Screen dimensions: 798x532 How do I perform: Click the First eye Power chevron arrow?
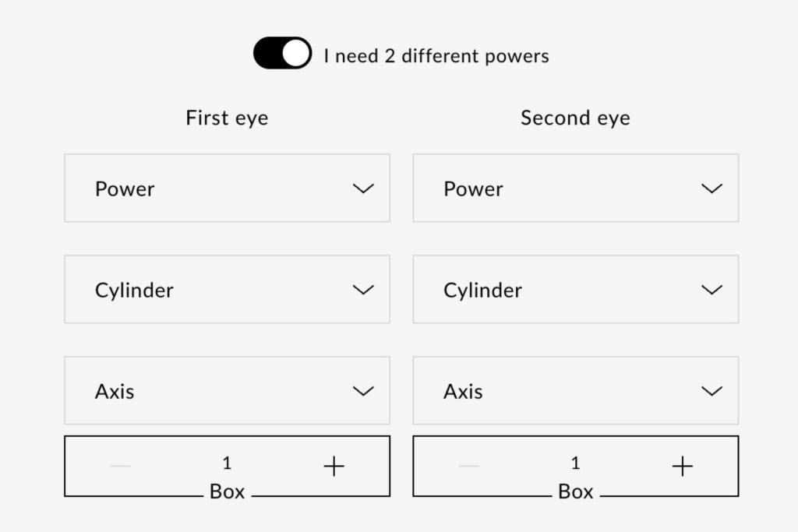coord(363,188)
